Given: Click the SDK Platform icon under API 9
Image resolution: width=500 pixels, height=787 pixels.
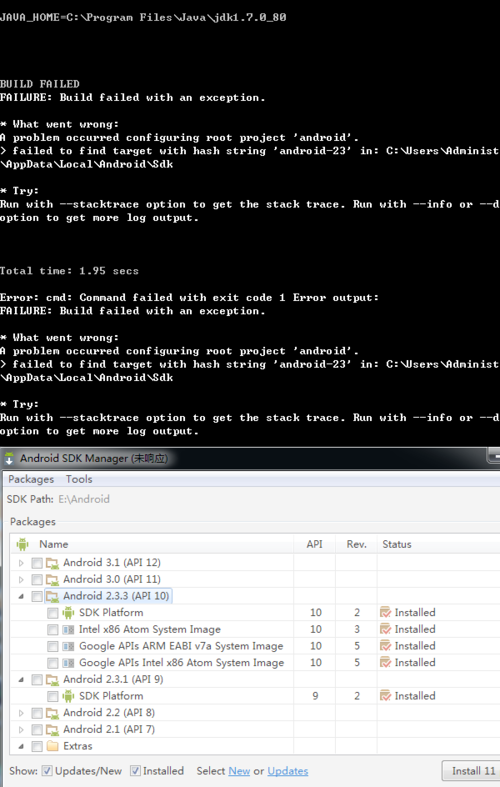Looking at the screenshot, I should click(x=68, y=696).
